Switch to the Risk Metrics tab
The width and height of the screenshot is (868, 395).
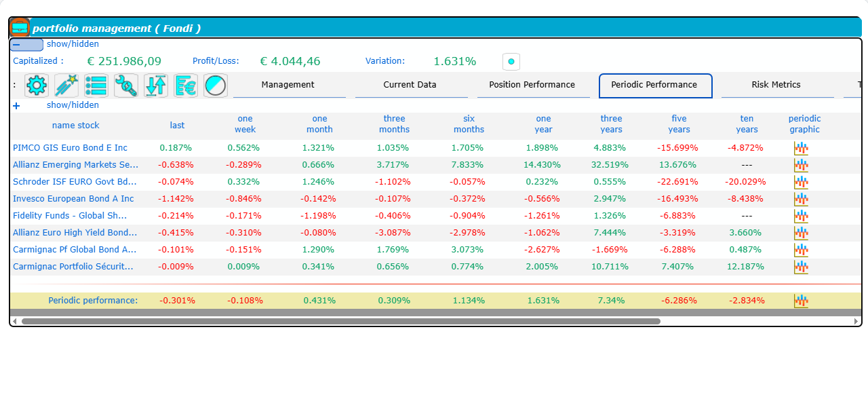(x=776, y=85)
